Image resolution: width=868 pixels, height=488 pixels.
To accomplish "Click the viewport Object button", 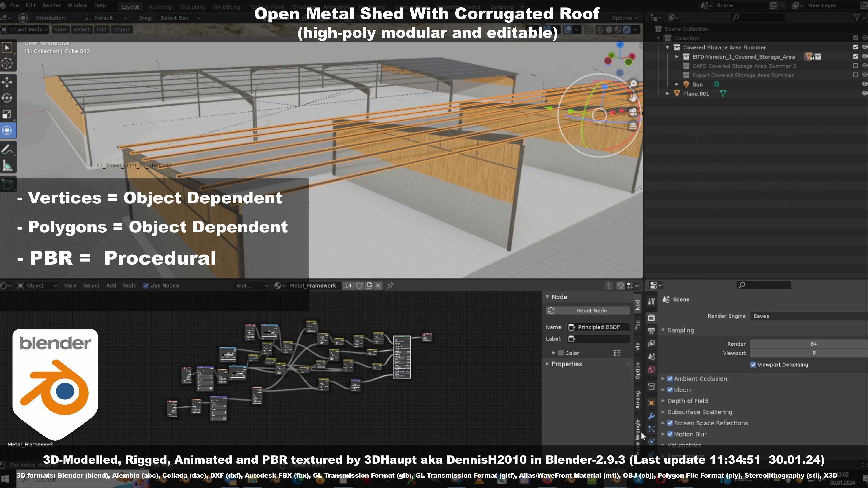I will 122,29.
